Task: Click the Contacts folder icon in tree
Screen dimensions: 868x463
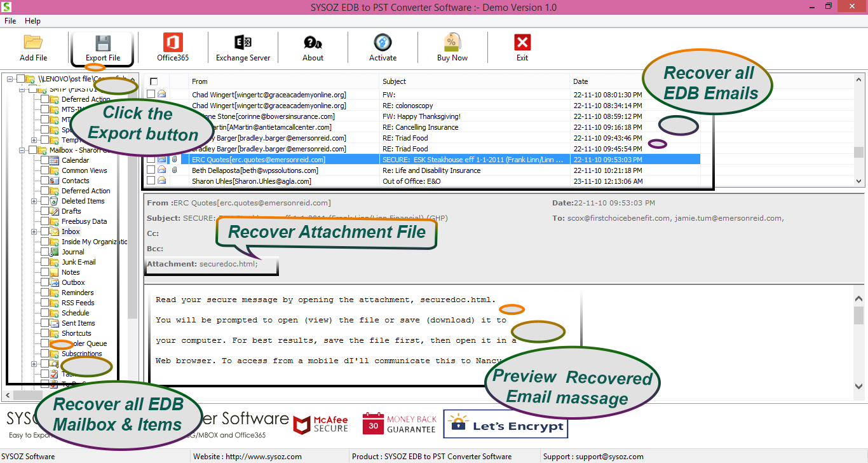Action: pyautogui.click(x=55, y=181)
